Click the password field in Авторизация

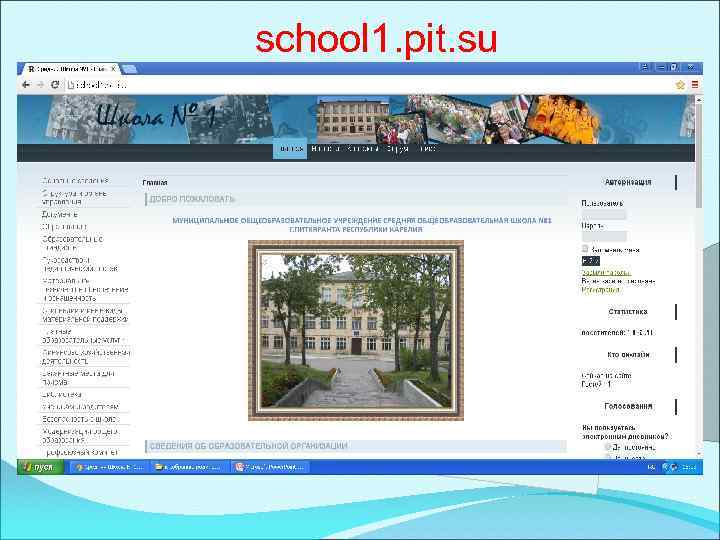point(604,236)
